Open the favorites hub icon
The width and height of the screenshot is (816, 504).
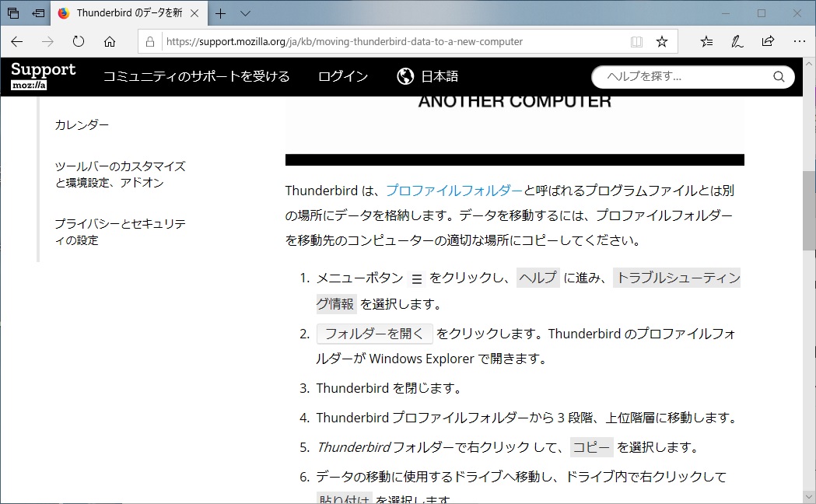(706, 41)
